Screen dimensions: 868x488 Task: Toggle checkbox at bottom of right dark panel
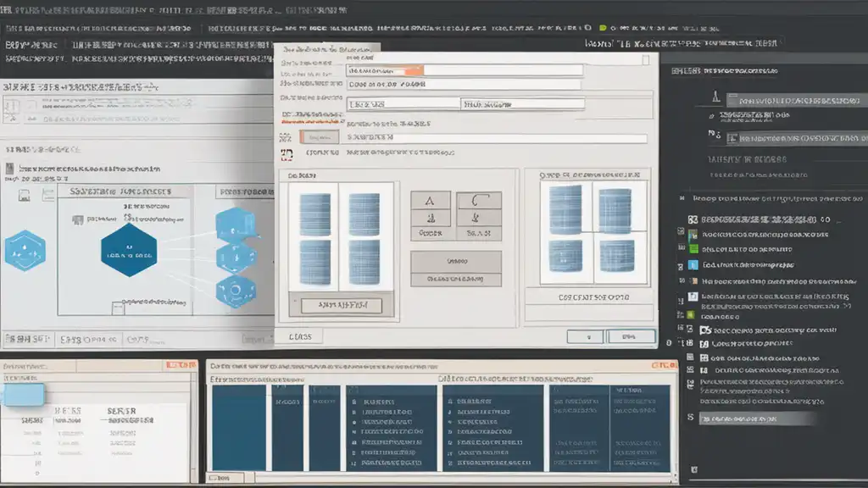coord(695,468)
